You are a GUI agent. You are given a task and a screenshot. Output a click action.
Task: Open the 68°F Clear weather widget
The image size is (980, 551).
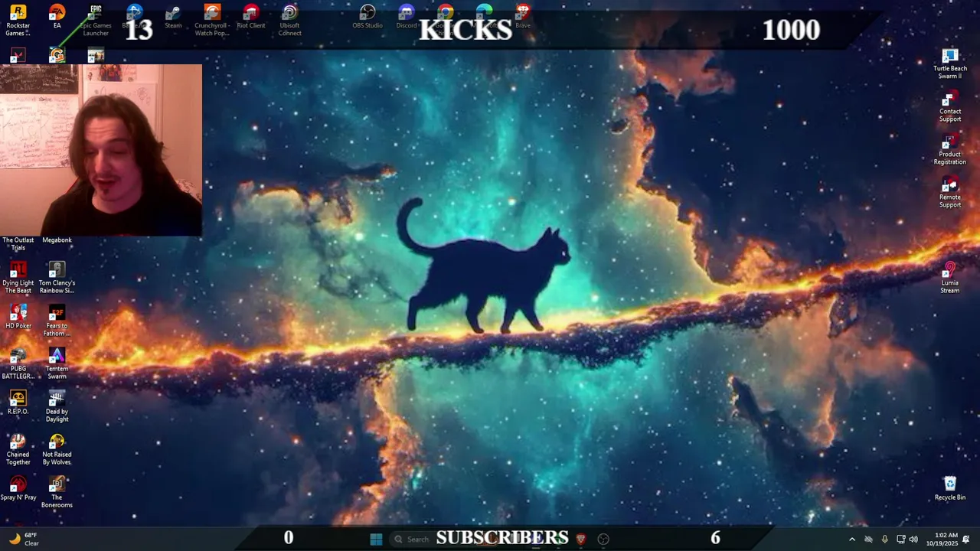[23, 539]
